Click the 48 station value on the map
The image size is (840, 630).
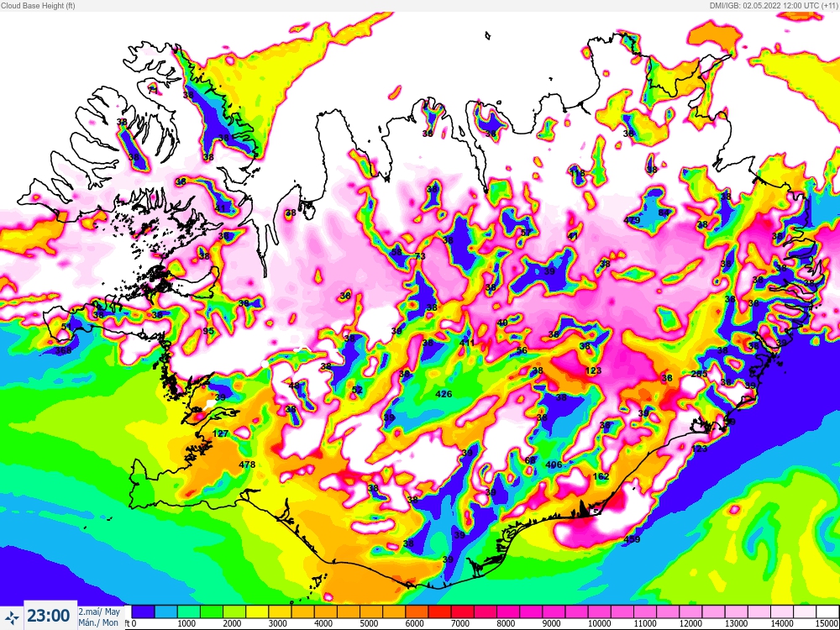coord(294,386)
